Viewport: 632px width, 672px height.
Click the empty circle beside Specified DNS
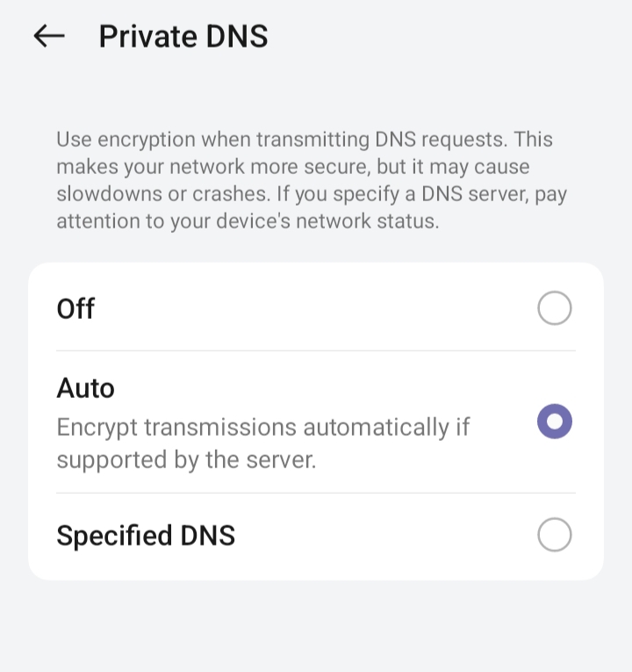pyautogui.click(x=554, y=535)
